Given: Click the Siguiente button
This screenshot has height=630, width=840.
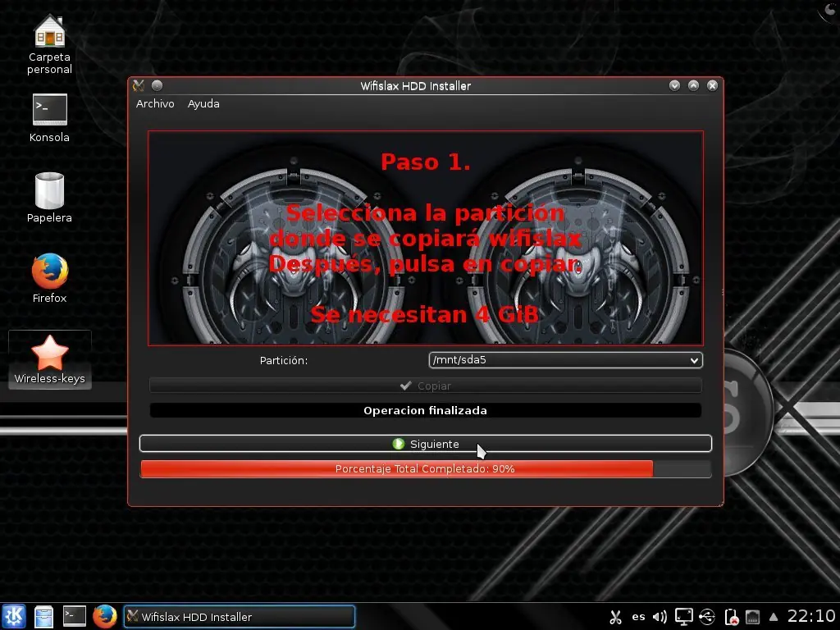Looking at the screenshot, I should point(426,444).
